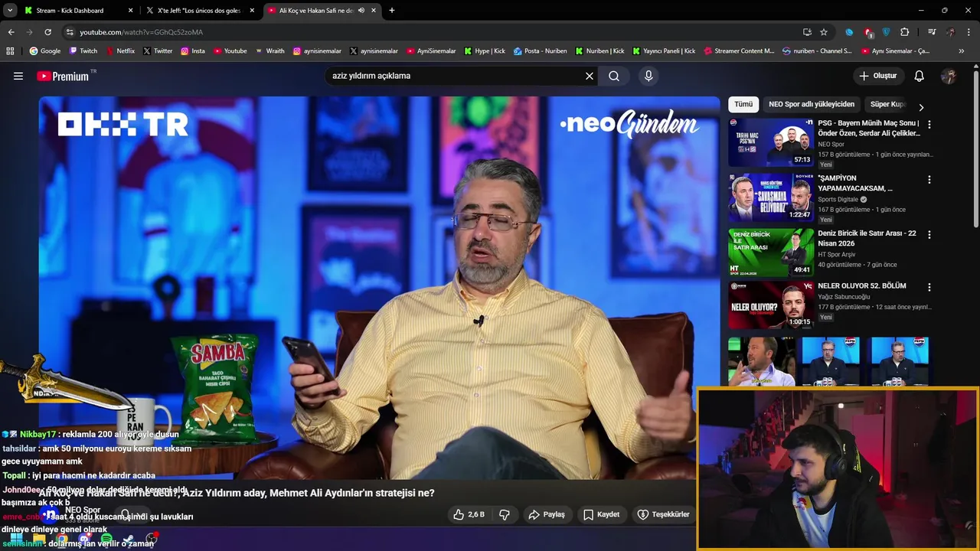This screenshot has width=980, height=551.
Task: Click the Teşekkürler thanks button
Action: coord(664,514)
